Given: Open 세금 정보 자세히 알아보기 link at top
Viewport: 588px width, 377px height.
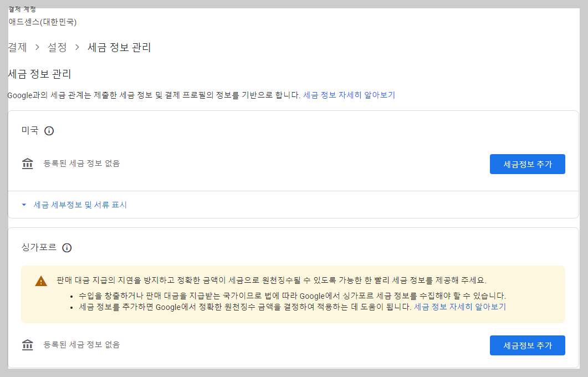Looking at the screenshot, I should pyautogui.click(x=349, y=95).
